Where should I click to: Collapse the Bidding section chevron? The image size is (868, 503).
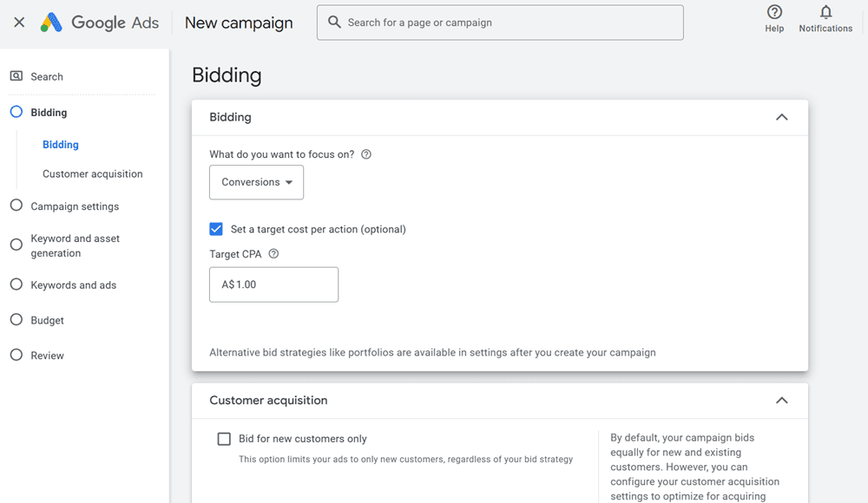point(781,117)
